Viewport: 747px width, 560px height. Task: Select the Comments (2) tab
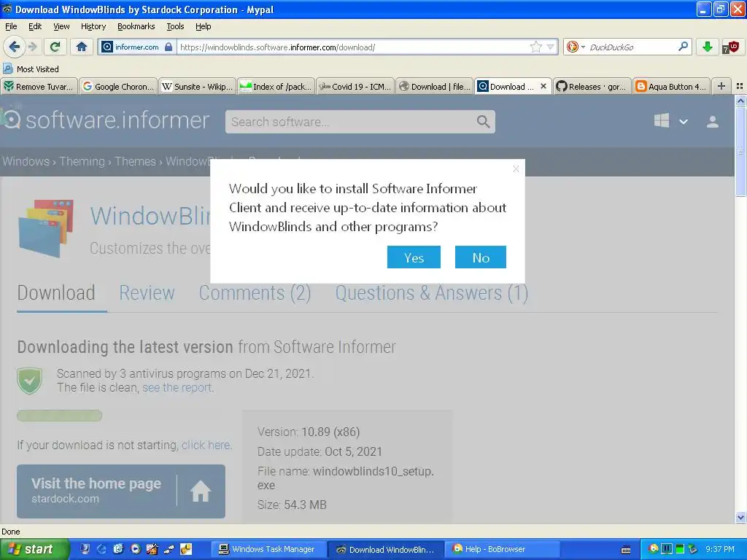coord(255,293)
